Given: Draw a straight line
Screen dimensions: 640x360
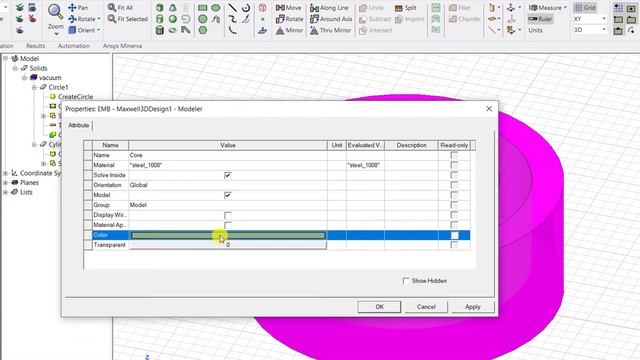Looking at the screenshot, I should pos(232,8).
